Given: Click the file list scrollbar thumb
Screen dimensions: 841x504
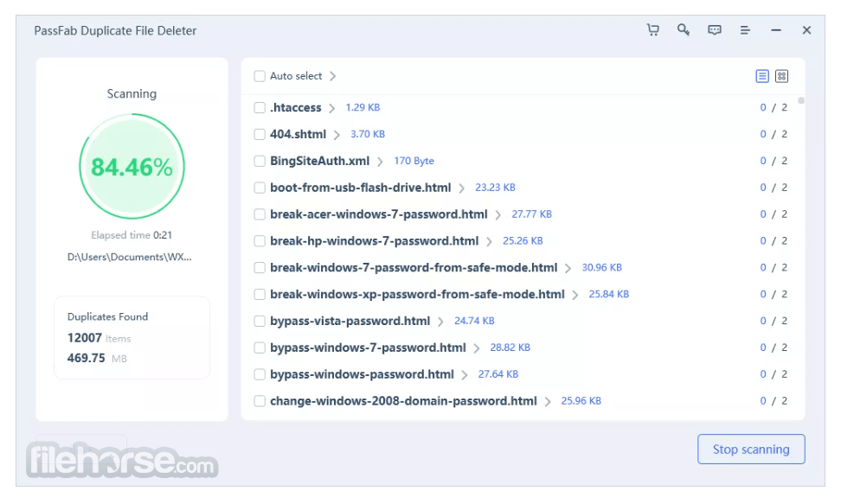Looking at the screenshot, I should click(801, 100).
